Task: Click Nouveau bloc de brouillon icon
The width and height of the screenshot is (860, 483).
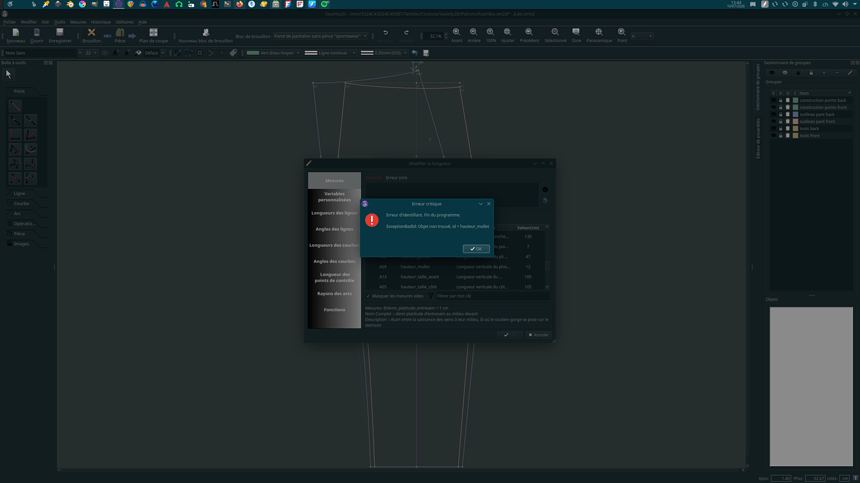Action: tap(206, 36)
